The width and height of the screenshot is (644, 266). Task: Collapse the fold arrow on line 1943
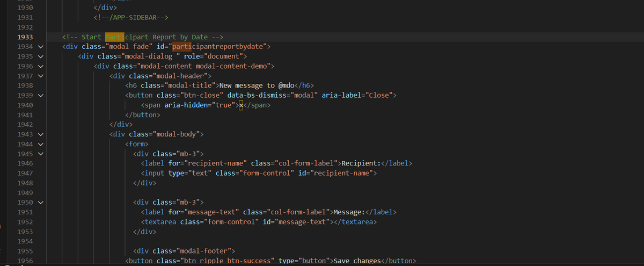click(x=40, y=134)
